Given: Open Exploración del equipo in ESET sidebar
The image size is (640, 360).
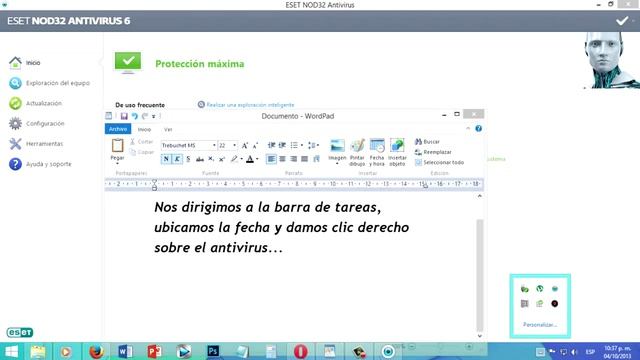Looking at the screenshot, I should [x=49, y=83].
